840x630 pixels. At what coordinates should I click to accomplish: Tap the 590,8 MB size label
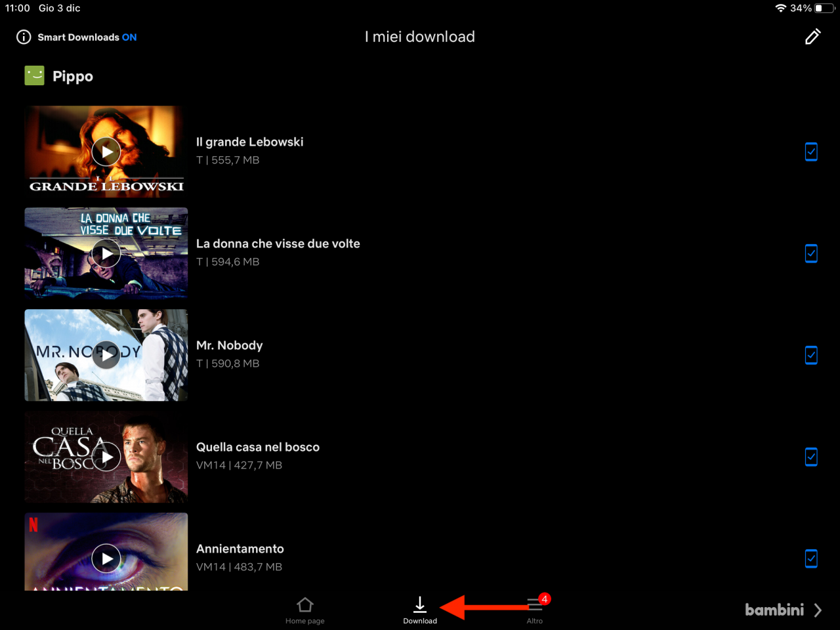pos(236,364)
